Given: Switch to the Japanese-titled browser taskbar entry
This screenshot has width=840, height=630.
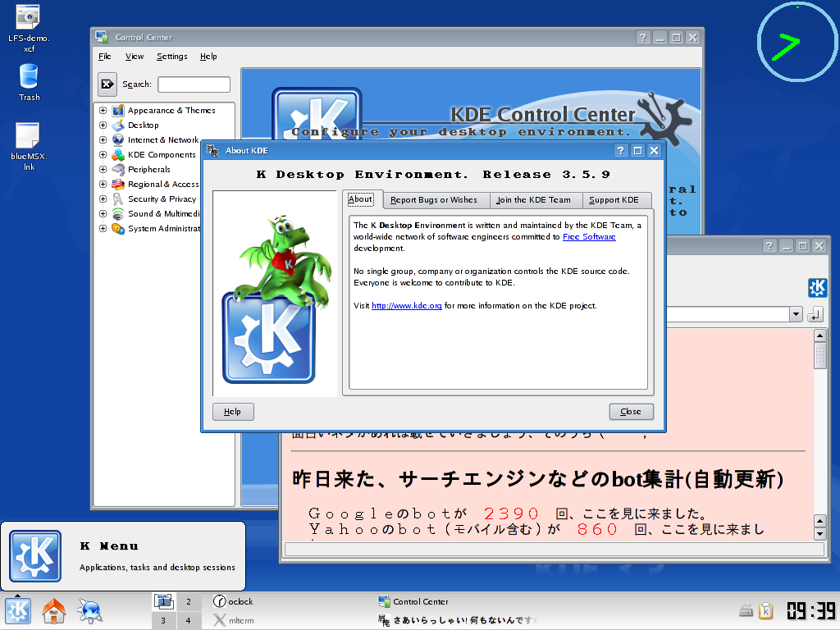Looking at the screenshot, I should tap(458, 620).
